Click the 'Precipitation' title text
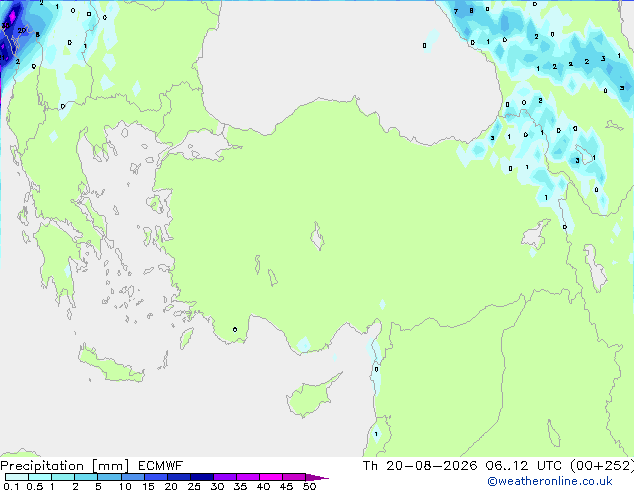Image resolution: width=634 pixels, height=490 pixels. [42, 466]
